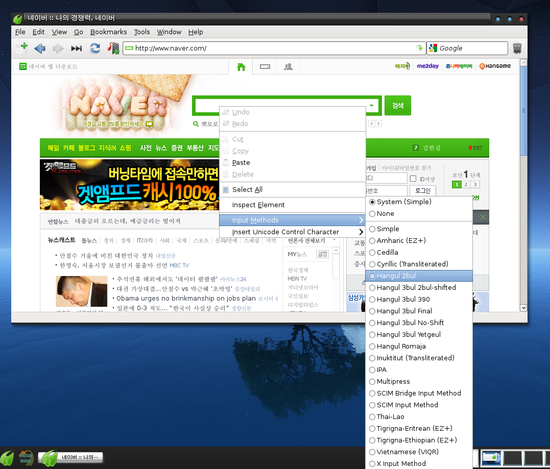Select Thai-Lao input method
The image size is (550, 469).
419,417
